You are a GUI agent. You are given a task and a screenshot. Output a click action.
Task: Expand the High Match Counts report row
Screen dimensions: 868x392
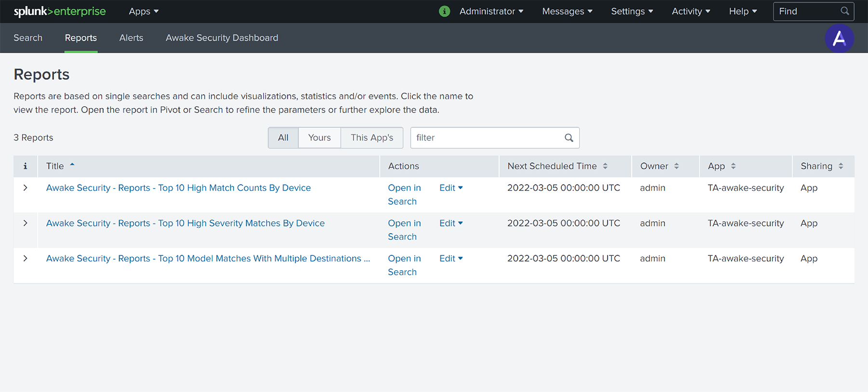[25, 188]
